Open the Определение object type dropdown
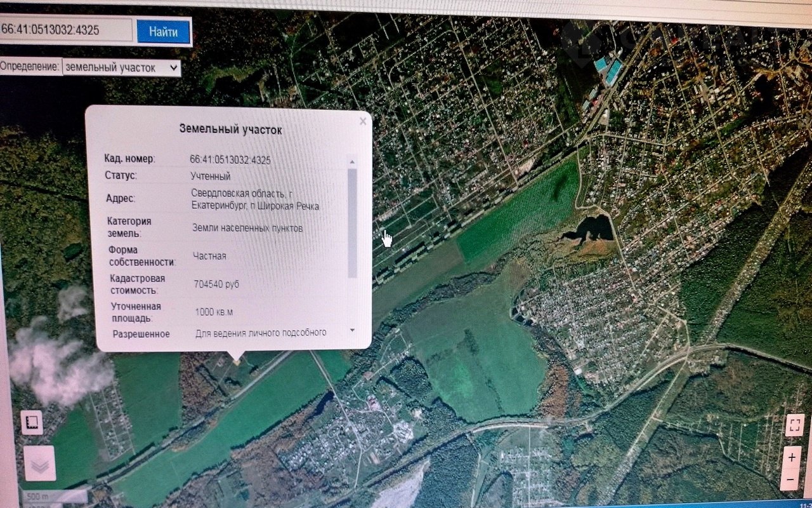 click(x=121, y=68)
